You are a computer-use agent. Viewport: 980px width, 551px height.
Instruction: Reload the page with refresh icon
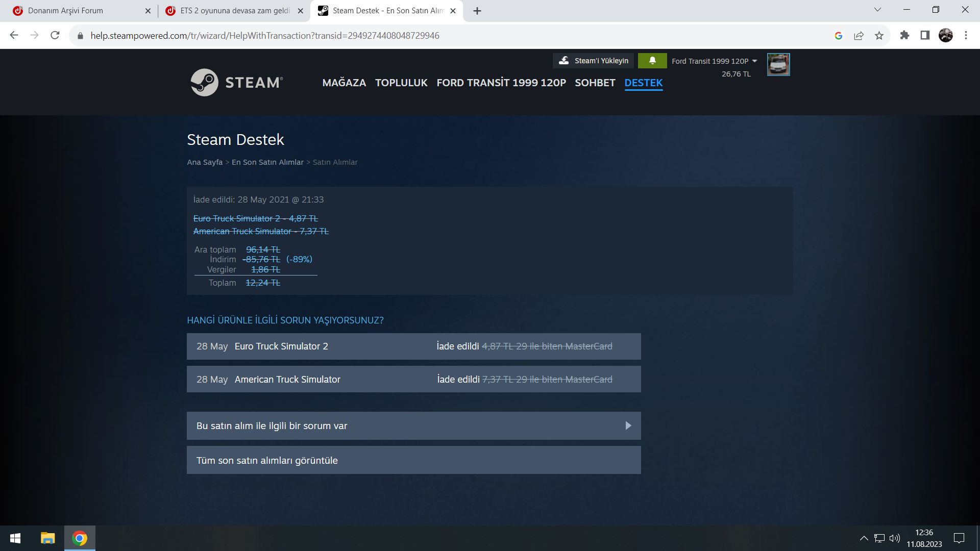(x=55, y=36)
